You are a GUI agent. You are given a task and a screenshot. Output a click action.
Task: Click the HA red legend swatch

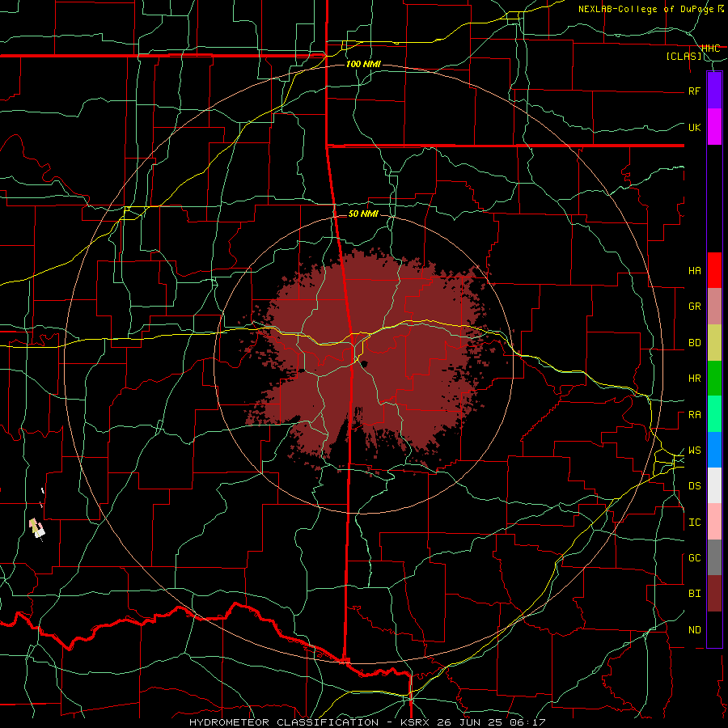pos(714,270)
